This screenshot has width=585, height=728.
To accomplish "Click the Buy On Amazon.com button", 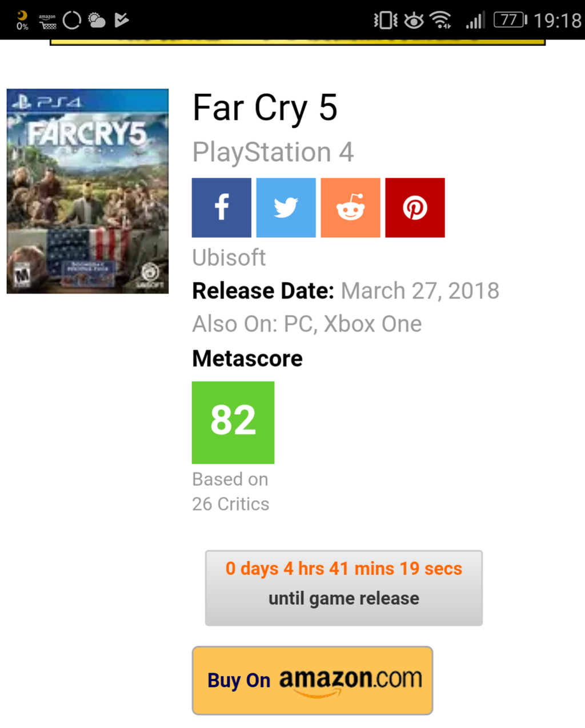I will coord(312,680).
